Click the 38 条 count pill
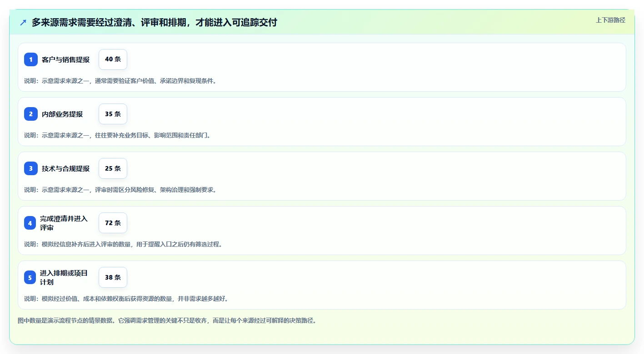This screenshot has height=354, width=644. tap(113, 277)
